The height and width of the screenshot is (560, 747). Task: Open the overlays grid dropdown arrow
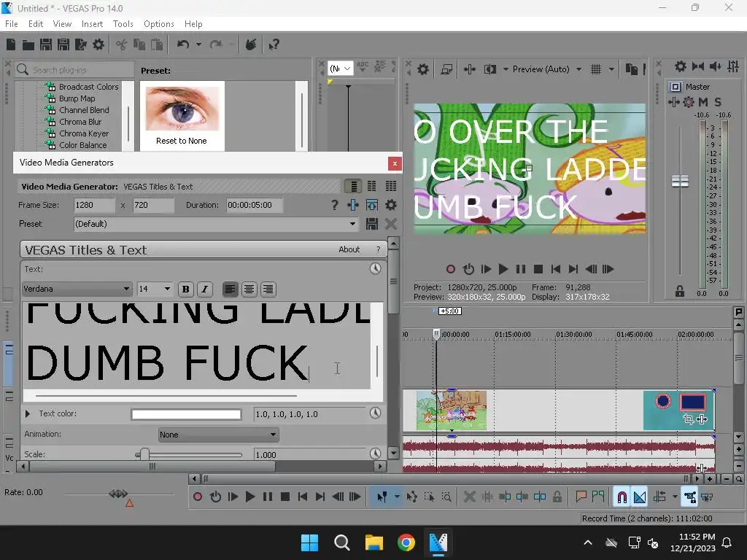point(611,69)
